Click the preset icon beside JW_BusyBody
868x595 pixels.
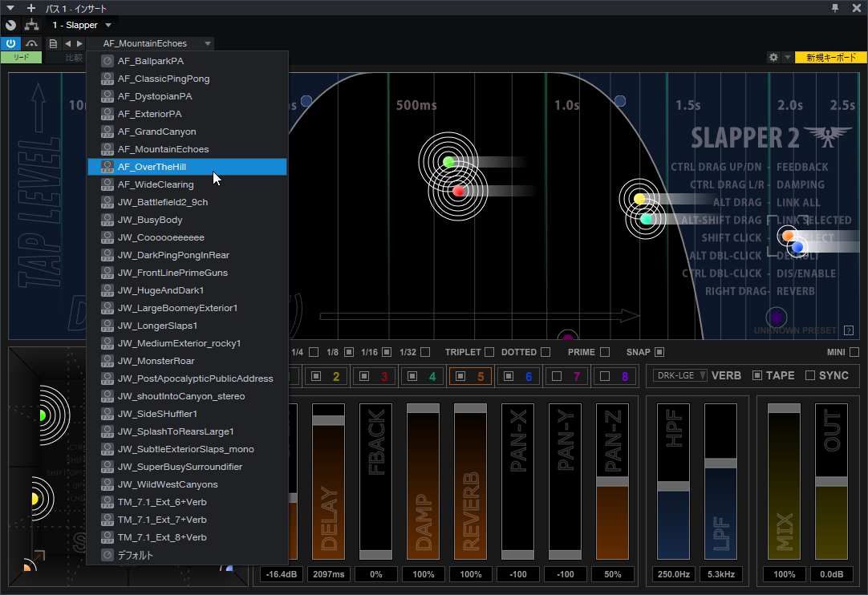(x=107, y=220)
